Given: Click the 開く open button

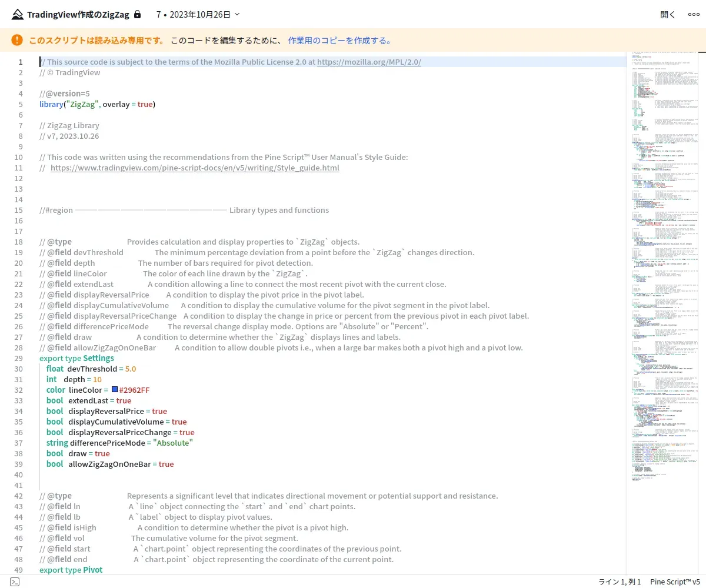Looking at the screenshot, I should [x=668, y=15].
